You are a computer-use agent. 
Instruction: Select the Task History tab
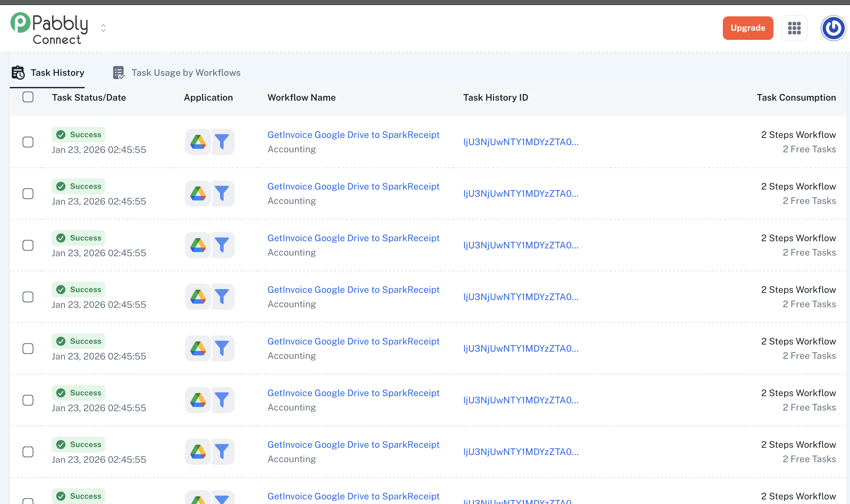(57, 73)
